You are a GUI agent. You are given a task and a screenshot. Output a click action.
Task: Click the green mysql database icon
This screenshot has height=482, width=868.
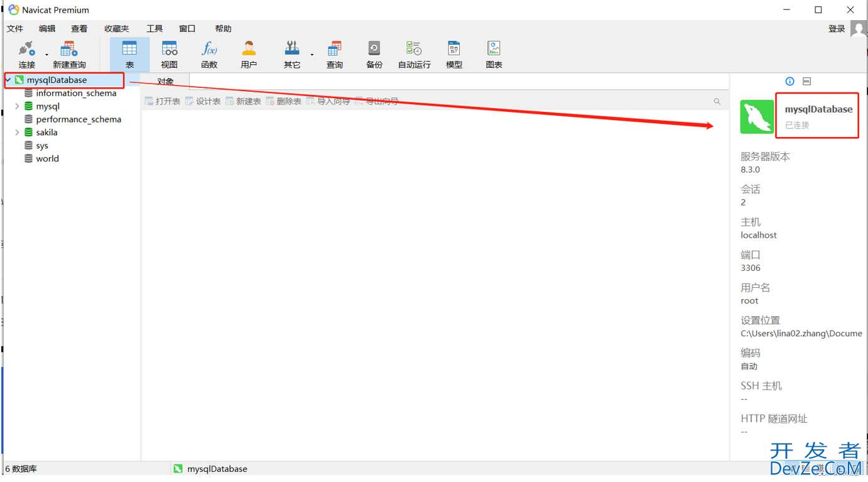pyautogui.click(x=28, y=106)
